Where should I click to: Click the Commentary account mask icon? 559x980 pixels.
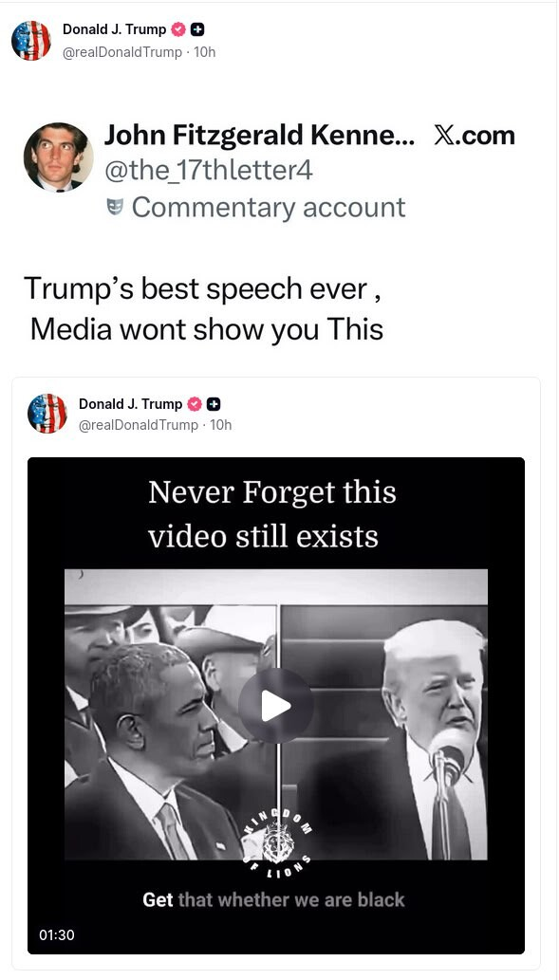click(115, 207)
